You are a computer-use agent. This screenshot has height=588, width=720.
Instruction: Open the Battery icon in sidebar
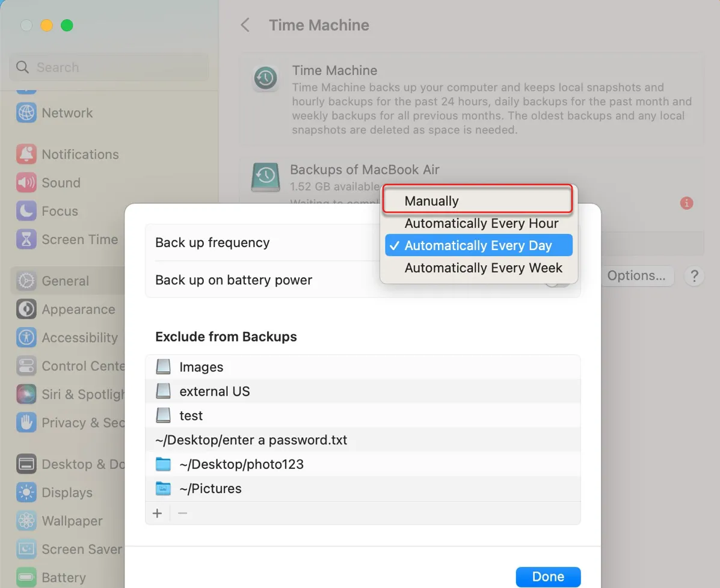(x=26, y=577)
